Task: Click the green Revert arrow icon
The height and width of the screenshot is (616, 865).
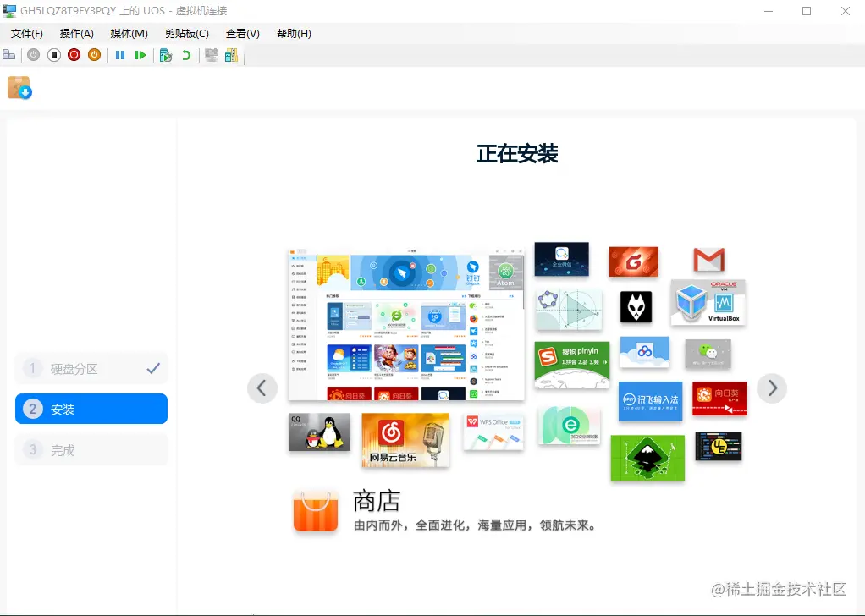Action: click(x=186, y=55)
